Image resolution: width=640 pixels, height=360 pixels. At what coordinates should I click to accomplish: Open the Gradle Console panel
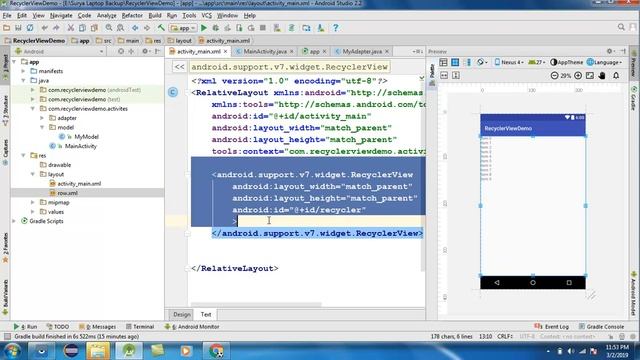[601, 327]
